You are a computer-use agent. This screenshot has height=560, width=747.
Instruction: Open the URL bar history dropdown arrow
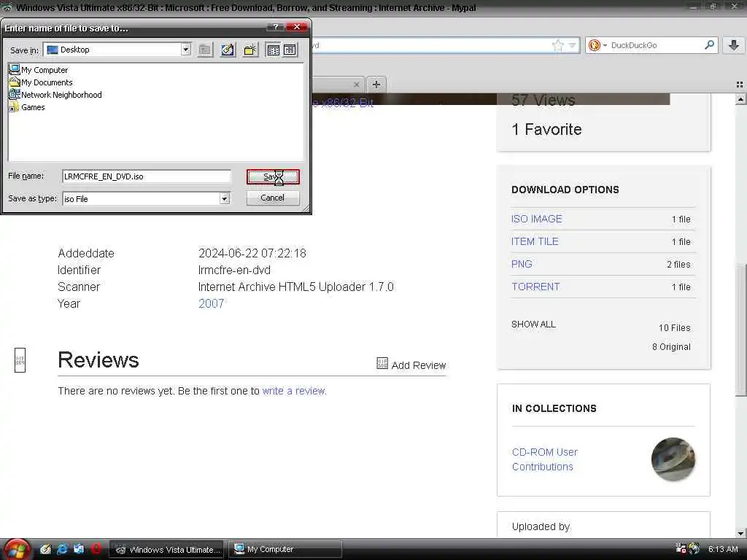(572, 45)
